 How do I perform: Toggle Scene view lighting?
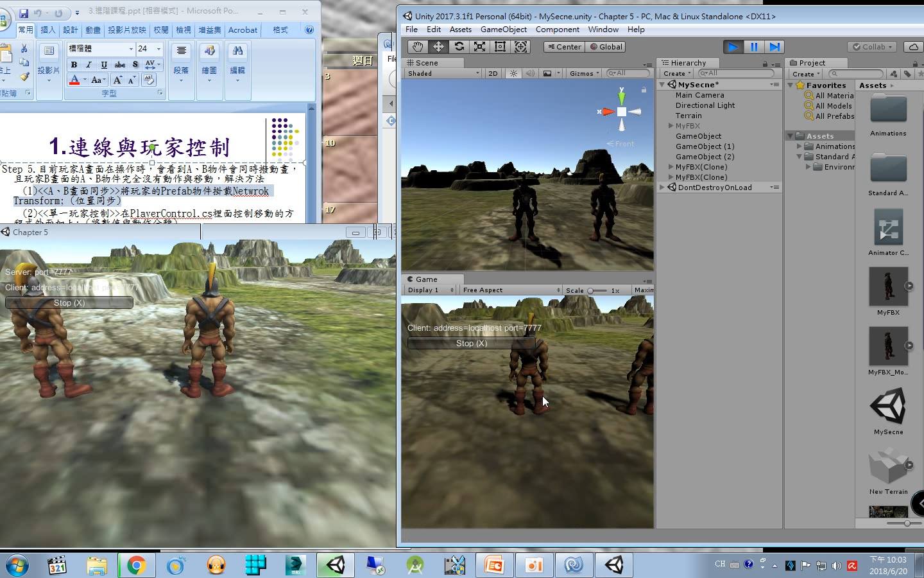pyautogui.click(x=513, y=73)
